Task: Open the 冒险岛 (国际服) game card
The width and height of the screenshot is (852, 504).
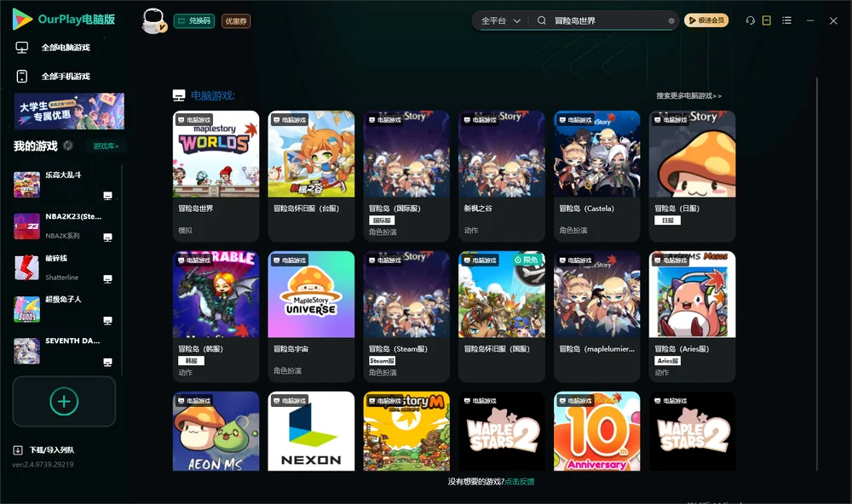Action: click(x=406, y=176)
